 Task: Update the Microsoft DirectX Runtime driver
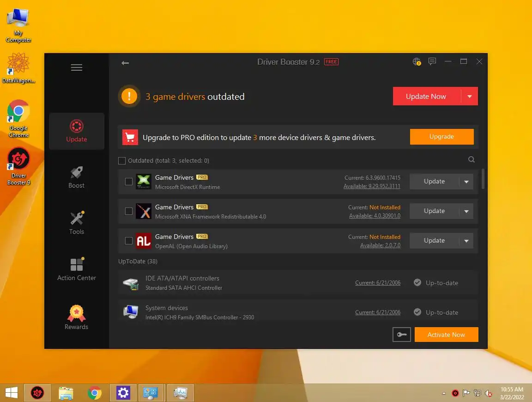(x=434, y=182)
